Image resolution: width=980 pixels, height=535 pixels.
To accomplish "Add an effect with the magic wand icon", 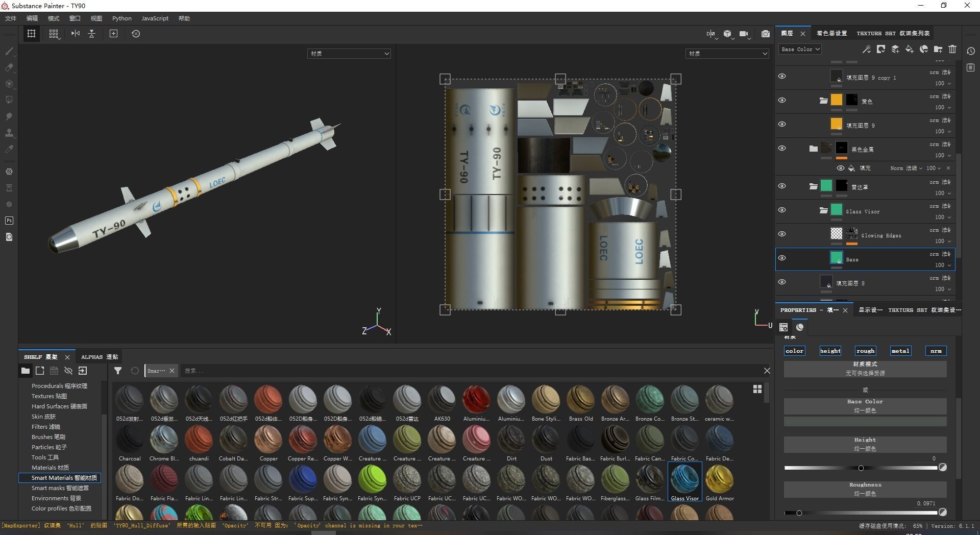I will [867, 49].
